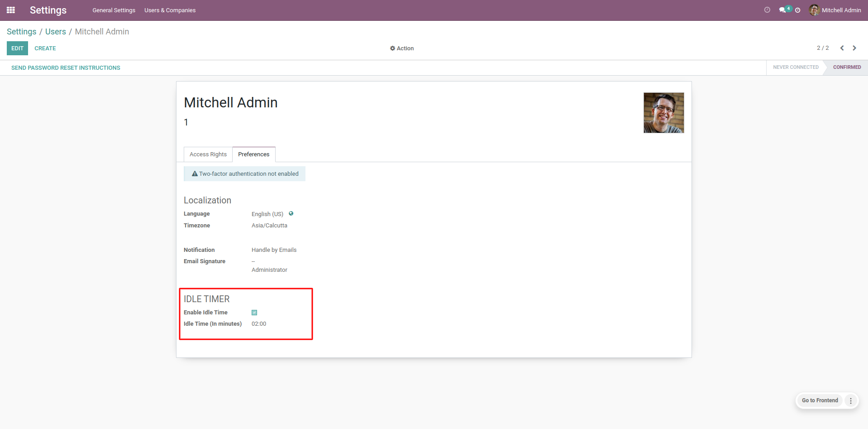
Task: Click the EDIT button
Action: 17,48
